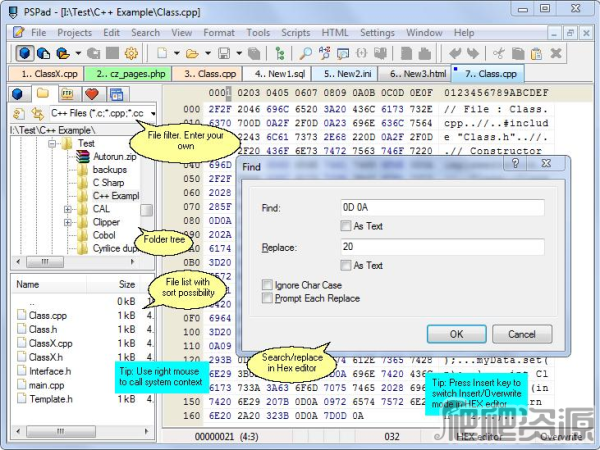Open the Search menu

pos(145,33)
